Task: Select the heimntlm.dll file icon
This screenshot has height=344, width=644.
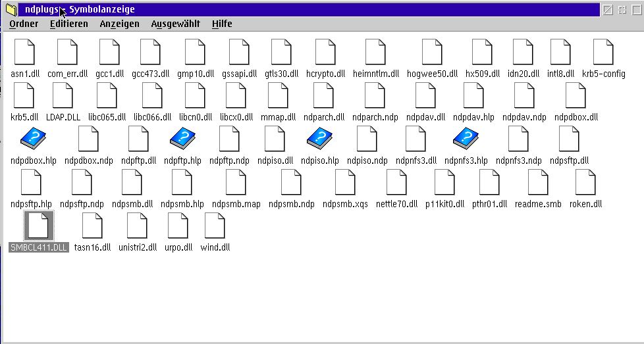Action: click(x=375, y=52)
